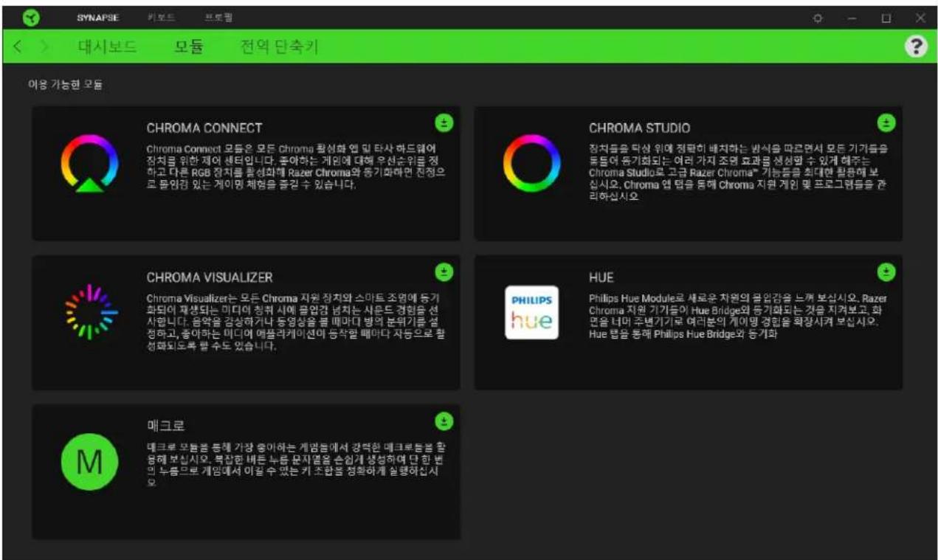
Task: Download the Chroma Studio module
Action: [886, 122]
